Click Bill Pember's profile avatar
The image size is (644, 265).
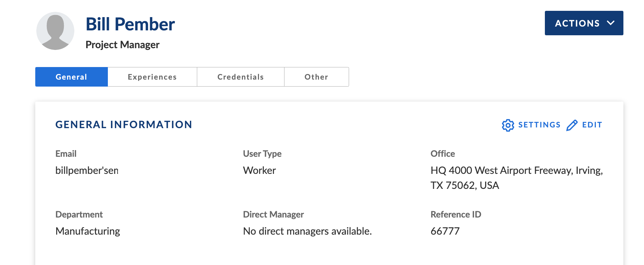pos(55,31)
